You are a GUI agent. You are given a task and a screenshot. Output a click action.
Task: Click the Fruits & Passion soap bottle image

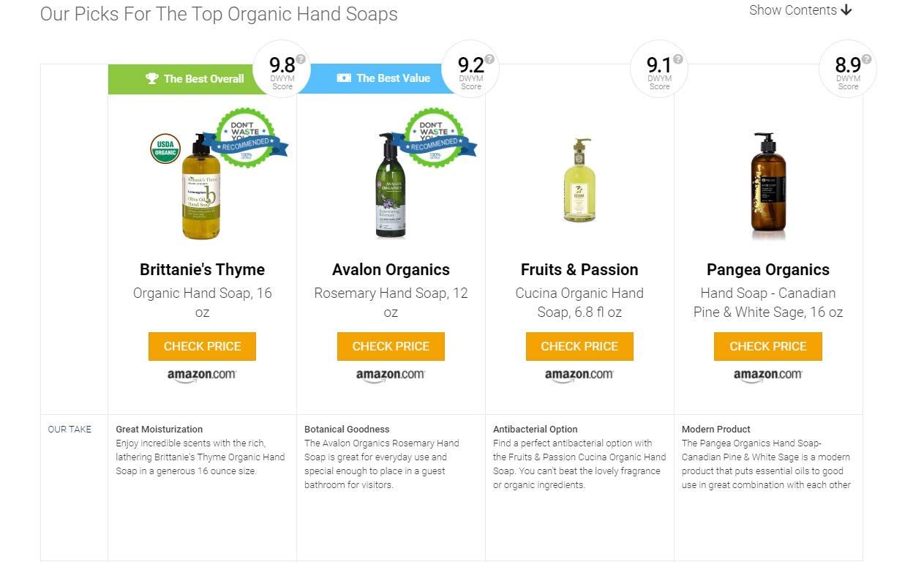(x=579, y=180)
